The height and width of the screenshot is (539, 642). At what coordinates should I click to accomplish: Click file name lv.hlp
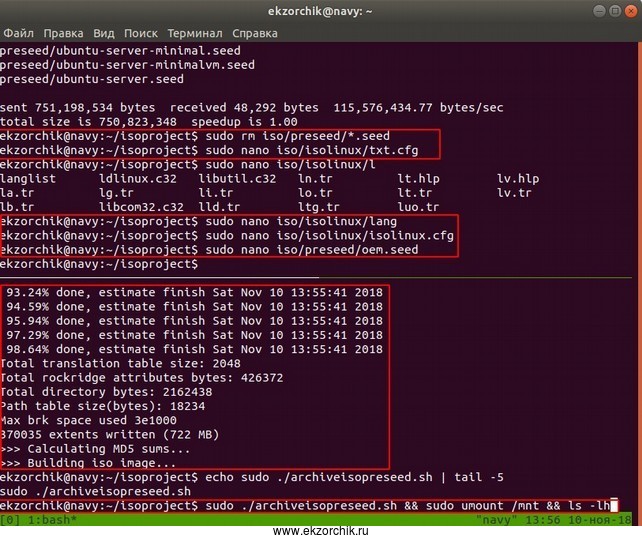pos(518,179)
